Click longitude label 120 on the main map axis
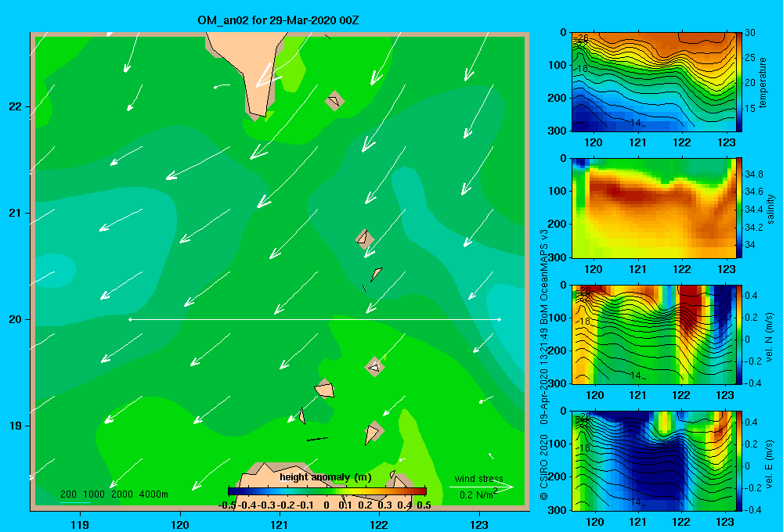This screenshot has height=532, width=783. point(180,524)
